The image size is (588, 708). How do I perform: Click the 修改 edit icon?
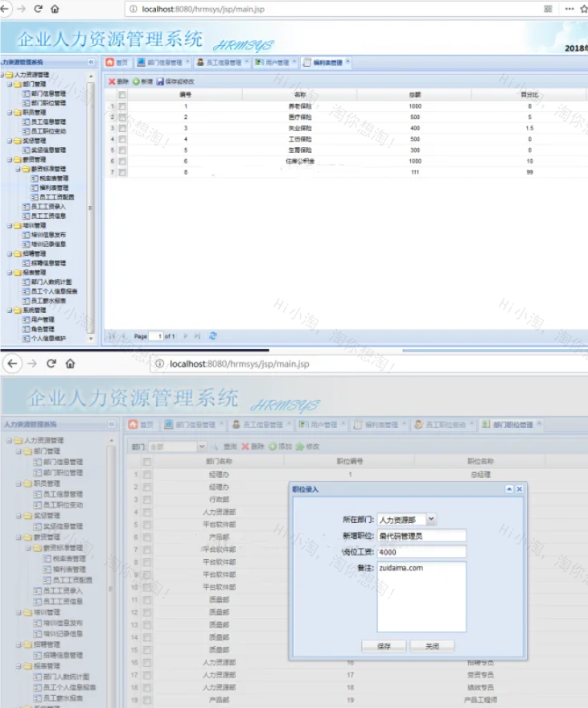click(300, 447)
